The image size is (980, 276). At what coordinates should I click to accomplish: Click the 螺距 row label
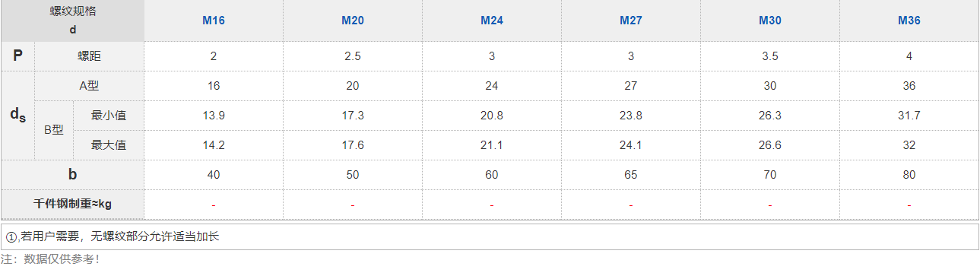coord(89,56)
